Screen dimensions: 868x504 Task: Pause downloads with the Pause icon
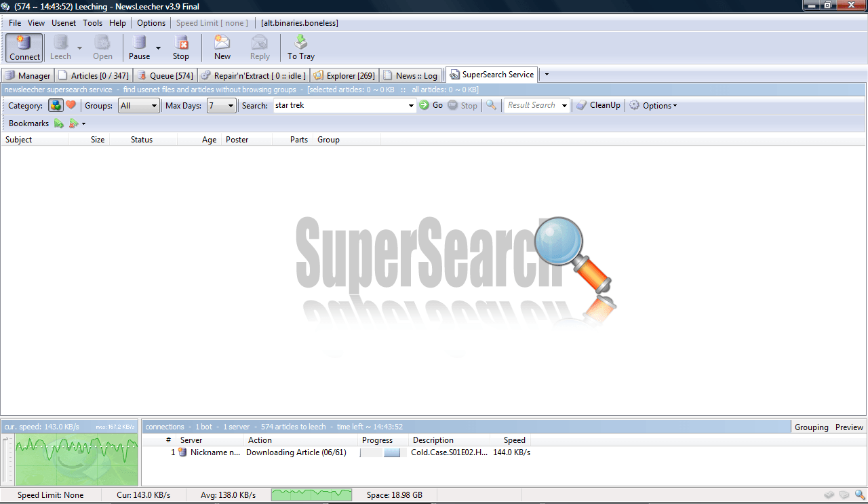click(140, 48)
